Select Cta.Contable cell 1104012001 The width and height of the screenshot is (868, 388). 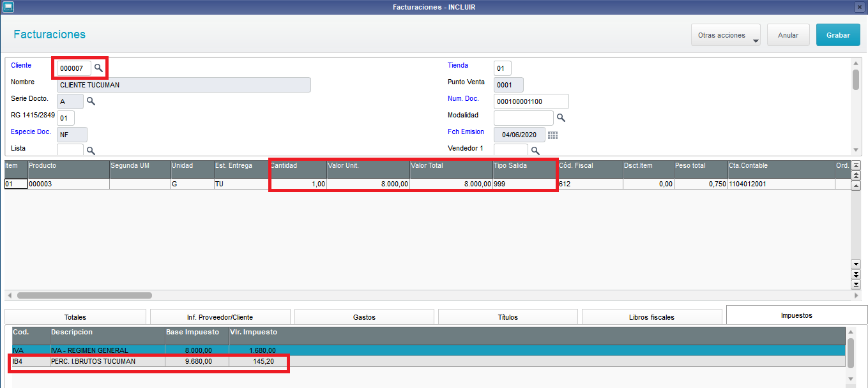click(x=780, y=184)
